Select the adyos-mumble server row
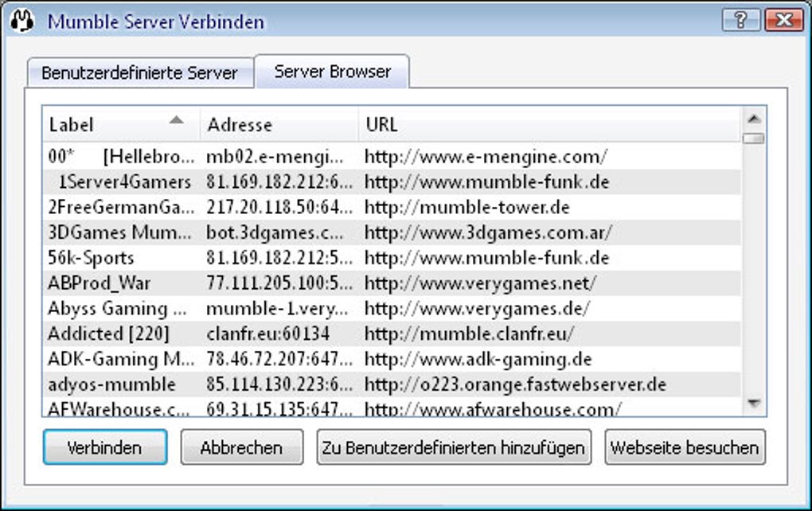Screen dimensions: 812x511 (x=392, y=384)
